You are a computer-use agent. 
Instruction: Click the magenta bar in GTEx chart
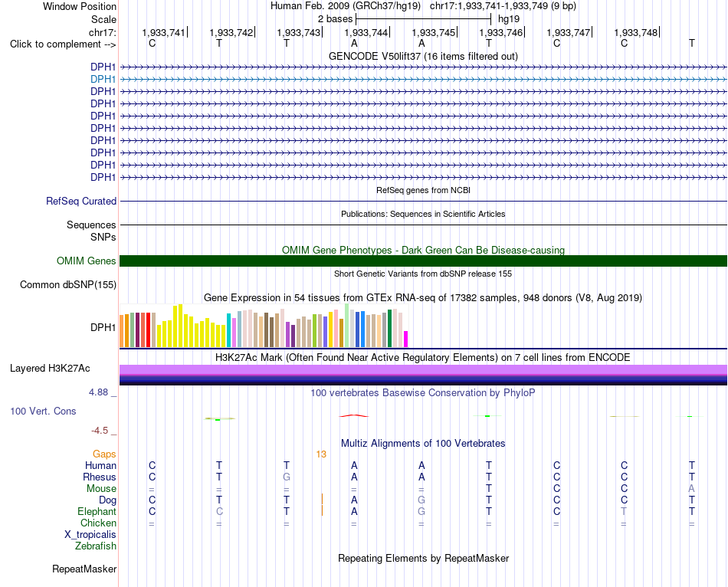click(406, 339)
